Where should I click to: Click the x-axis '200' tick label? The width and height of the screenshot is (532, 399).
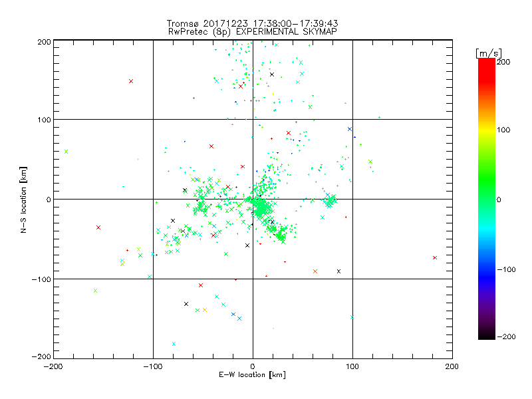click(x=452, y=366)
